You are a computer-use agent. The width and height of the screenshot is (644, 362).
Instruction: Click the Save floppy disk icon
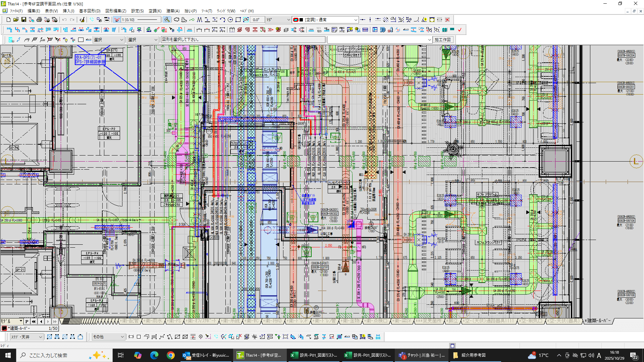(x=23, y=20)
